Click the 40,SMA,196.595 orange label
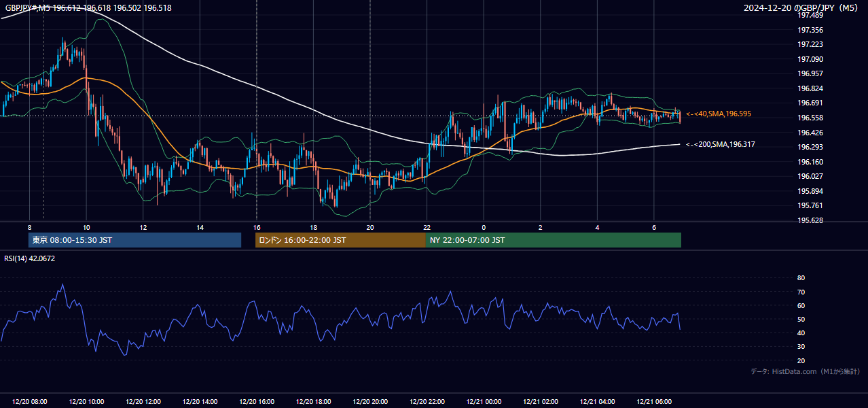868x408 pixels. pos(719,114)
